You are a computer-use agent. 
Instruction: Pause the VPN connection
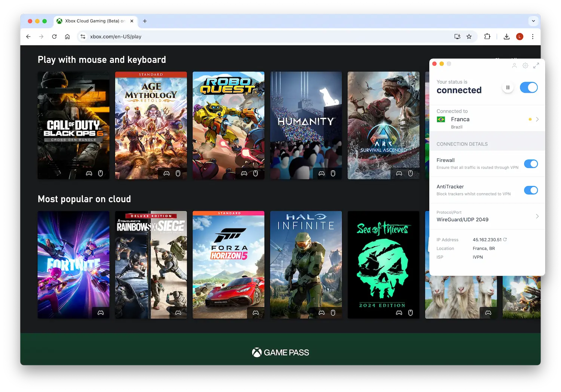[x=508, y=87]
